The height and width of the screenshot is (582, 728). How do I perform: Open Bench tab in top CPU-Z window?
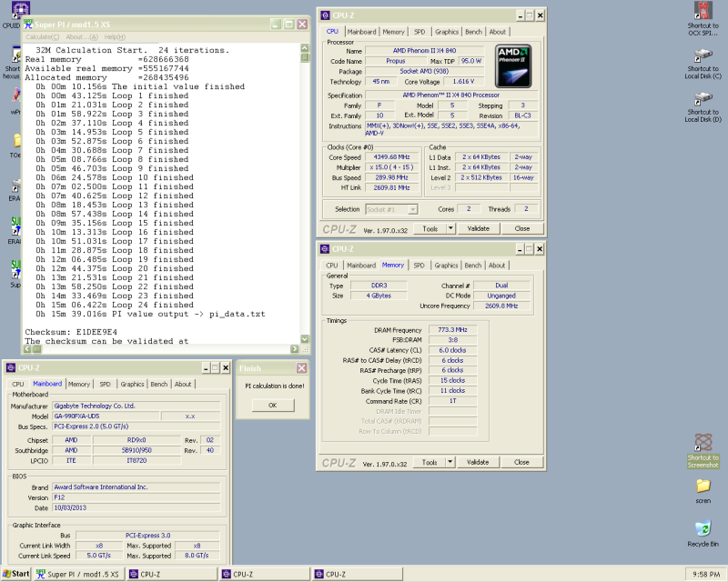(x=473, y=32)
